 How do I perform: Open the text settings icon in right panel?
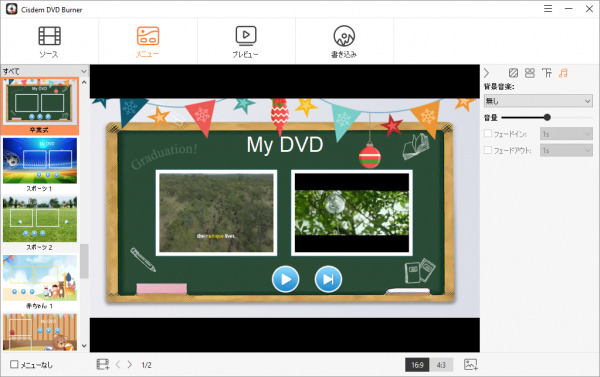click(x=546, y=73)
